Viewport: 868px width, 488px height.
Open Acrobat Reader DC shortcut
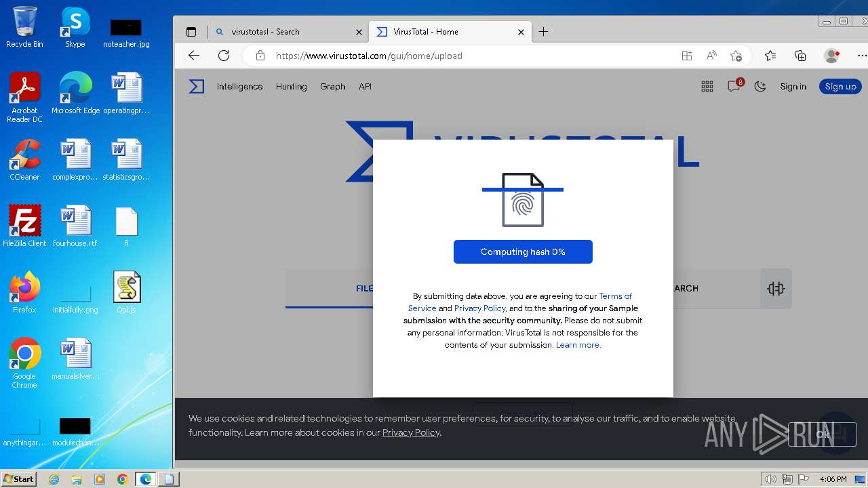[24, 98]
